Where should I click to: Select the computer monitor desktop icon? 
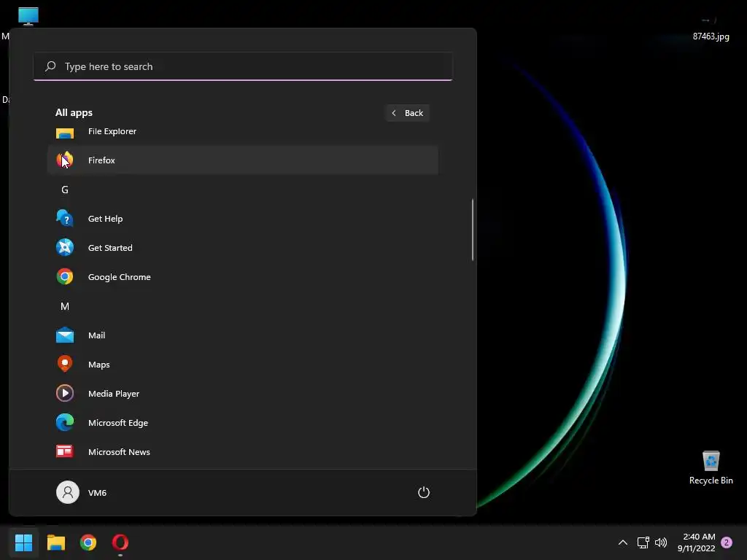pos(28,16)
